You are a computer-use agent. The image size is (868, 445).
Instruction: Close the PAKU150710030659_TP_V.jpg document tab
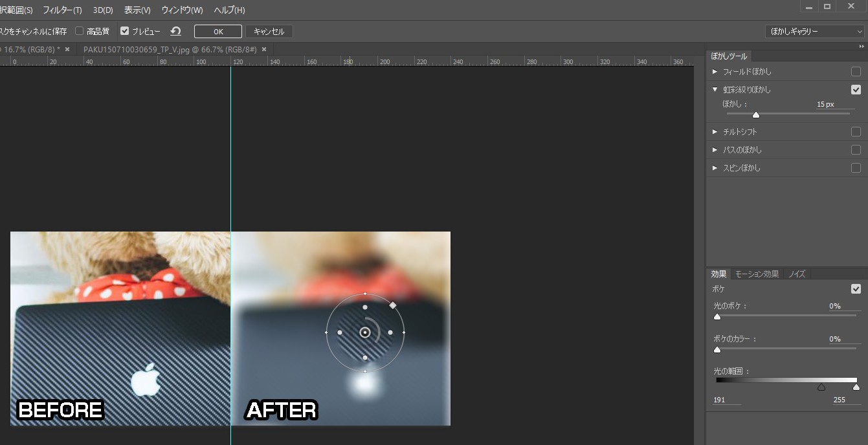(x=263, y=49)
